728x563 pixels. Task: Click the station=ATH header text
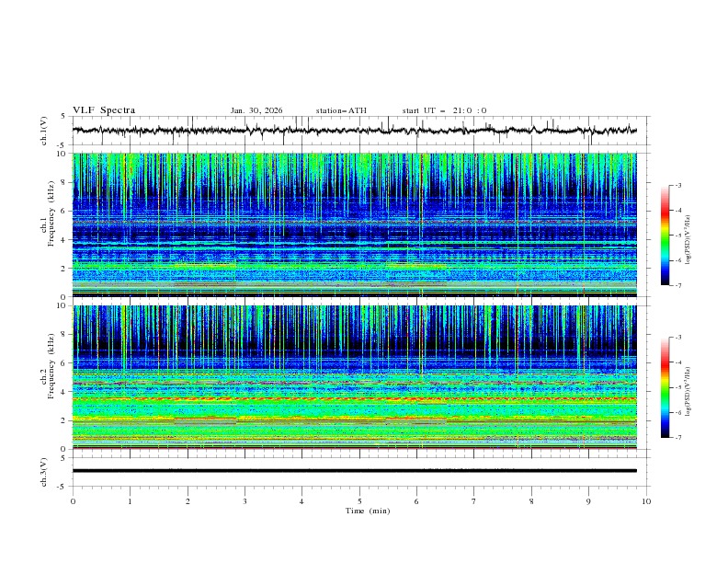click(341, 110)
